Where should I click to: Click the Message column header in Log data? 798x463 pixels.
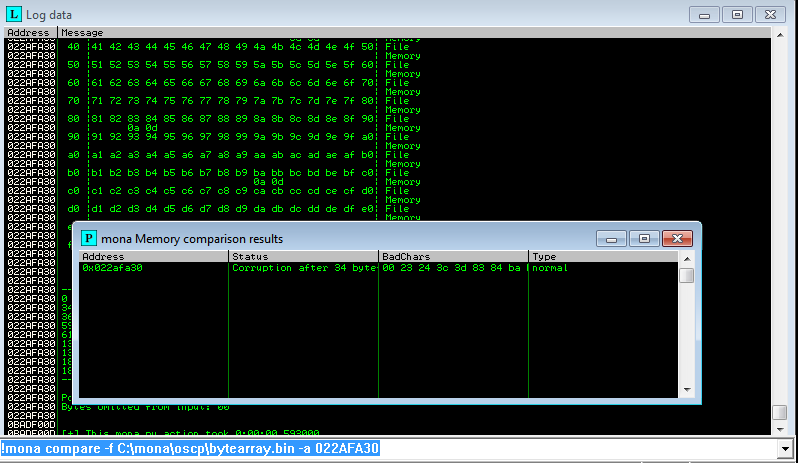414,33
